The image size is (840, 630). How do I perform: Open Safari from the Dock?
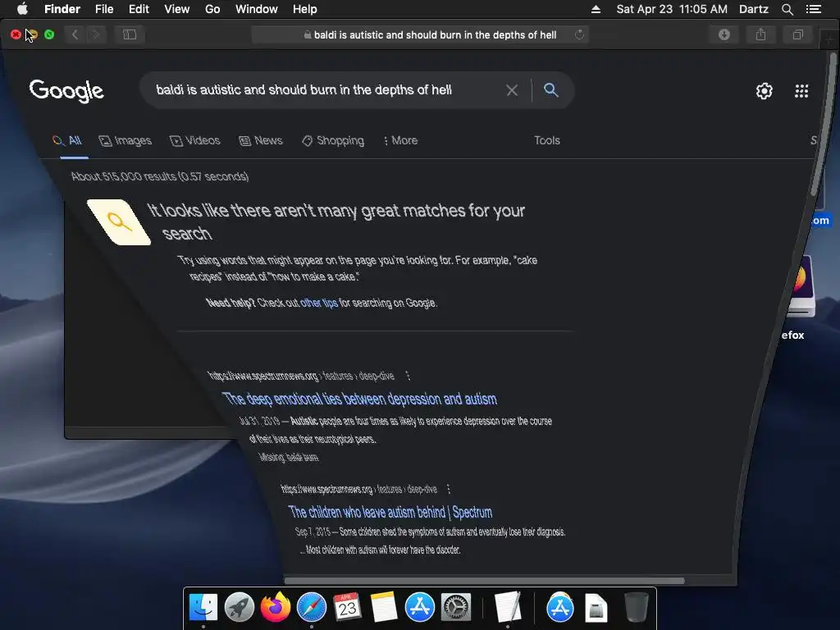pos(311,608)
